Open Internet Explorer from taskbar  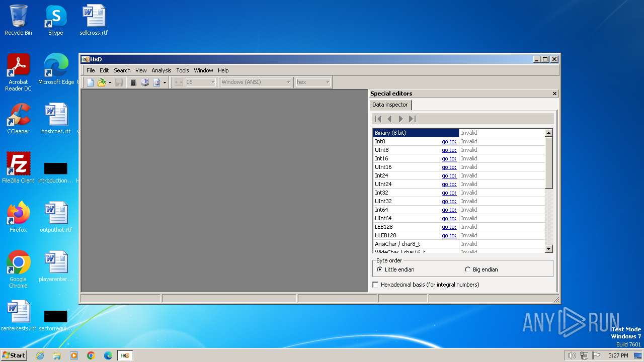pyautogui.click(x=40, y=355)
